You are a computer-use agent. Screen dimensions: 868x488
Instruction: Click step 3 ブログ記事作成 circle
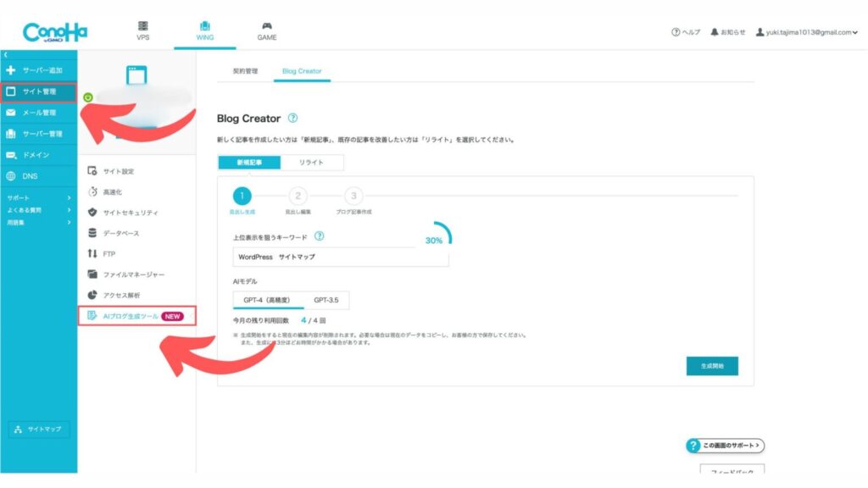[353, 196]
